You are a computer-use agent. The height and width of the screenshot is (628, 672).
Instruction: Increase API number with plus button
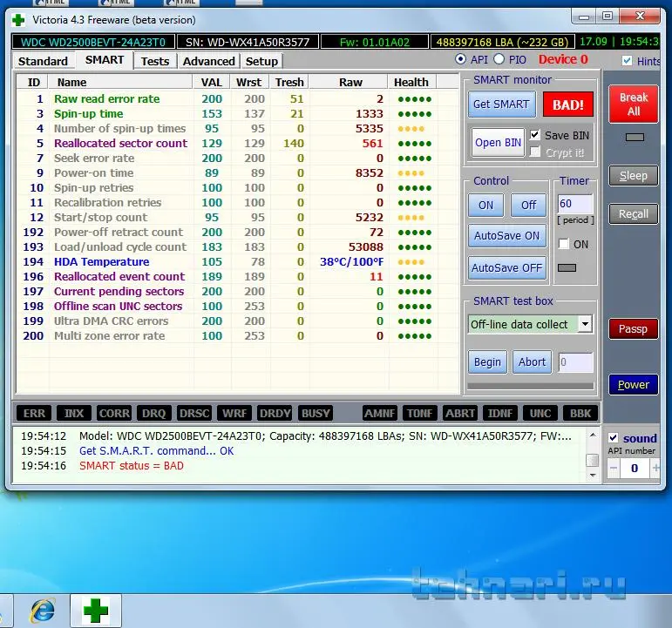click(655, 468)
